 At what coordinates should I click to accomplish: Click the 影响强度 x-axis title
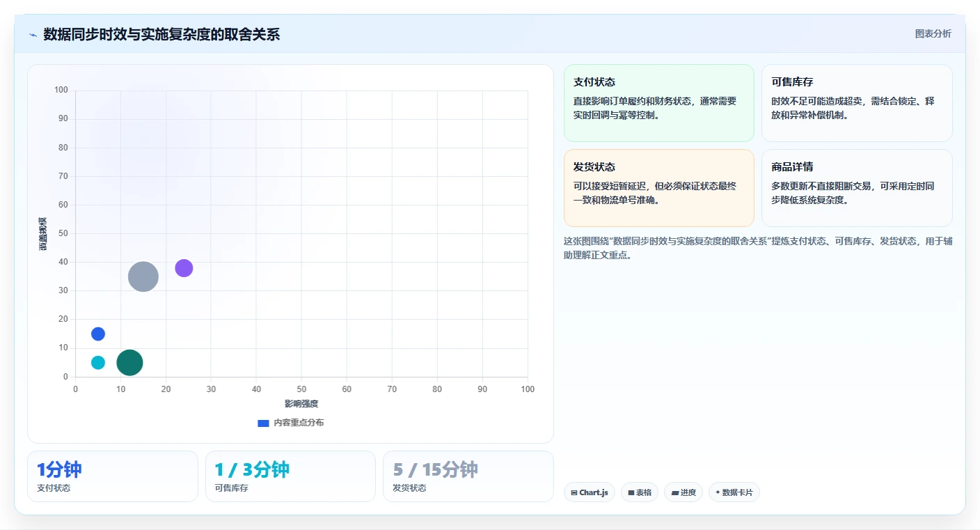point(301,404)
